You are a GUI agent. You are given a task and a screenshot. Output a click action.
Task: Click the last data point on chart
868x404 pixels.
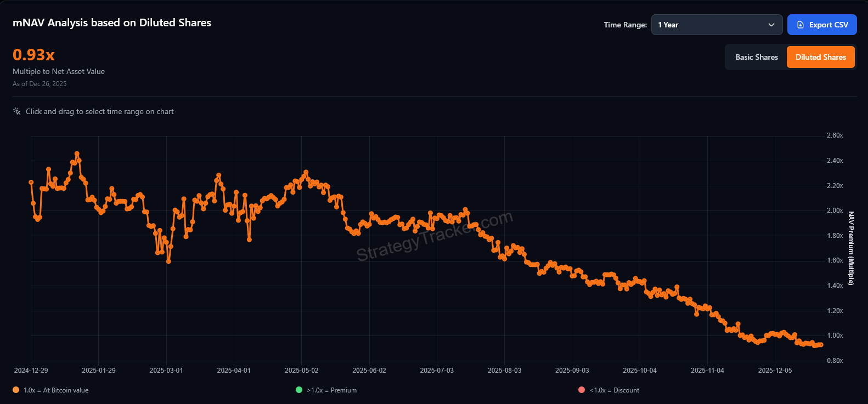coord(821,345)
